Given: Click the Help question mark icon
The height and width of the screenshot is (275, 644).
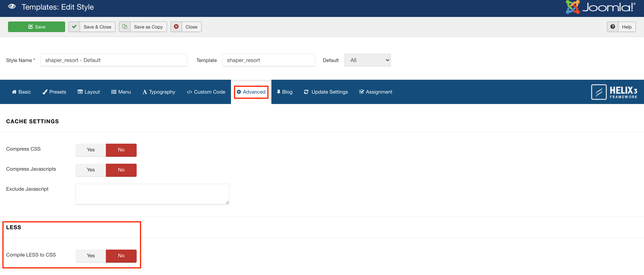Looking at the screenshot, I should coord(612,27).
